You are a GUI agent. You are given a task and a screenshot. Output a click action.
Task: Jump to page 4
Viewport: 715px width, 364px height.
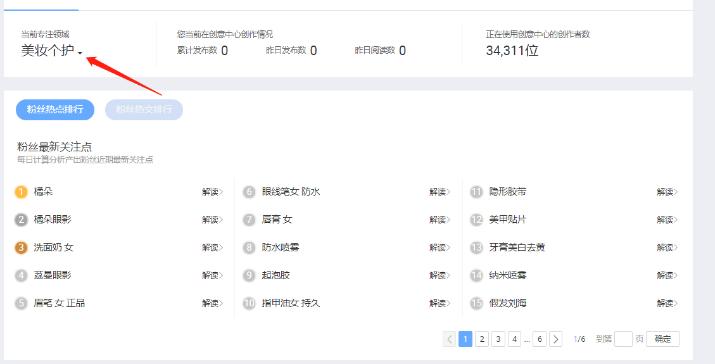(x=514, y=339)
